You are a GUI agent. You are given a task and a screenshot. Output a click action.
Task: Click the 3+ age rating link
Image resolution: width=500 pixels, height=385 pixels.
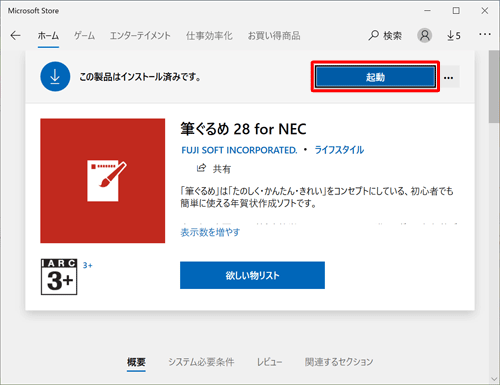pyautogui.click(x=88, y=265)
